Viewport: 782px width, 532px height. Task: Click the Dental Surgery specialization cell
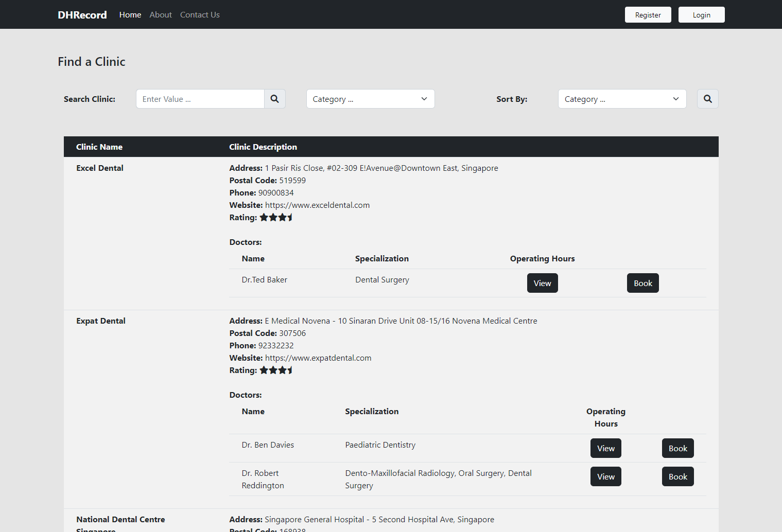coord(382,280)
